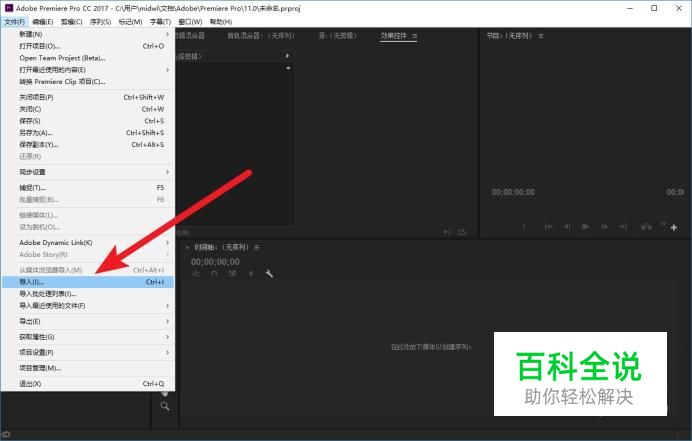Choose 关闭项目(P) entry
Viewport: 692px width, 441px height.
[x=88, y=97]
